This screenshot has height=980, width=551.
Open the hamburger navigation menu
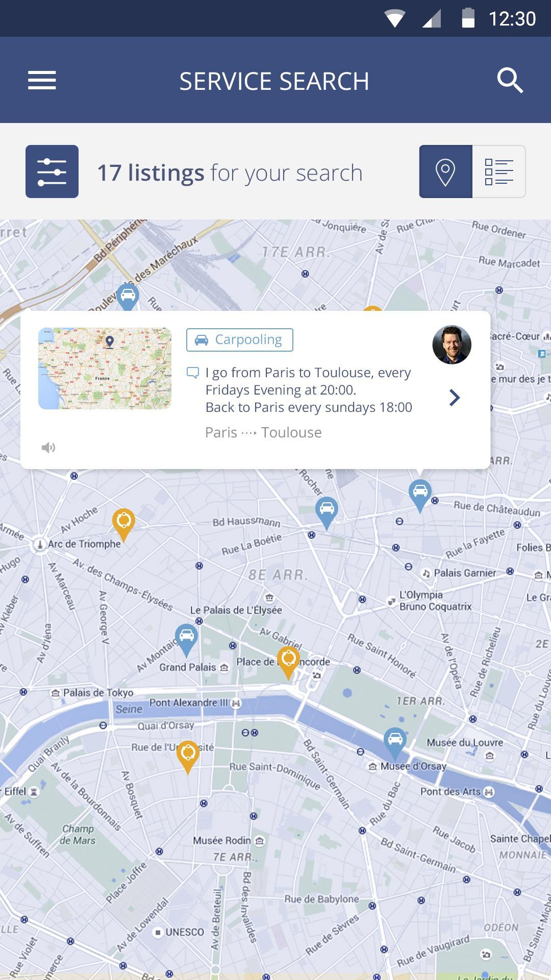(42, 81)
